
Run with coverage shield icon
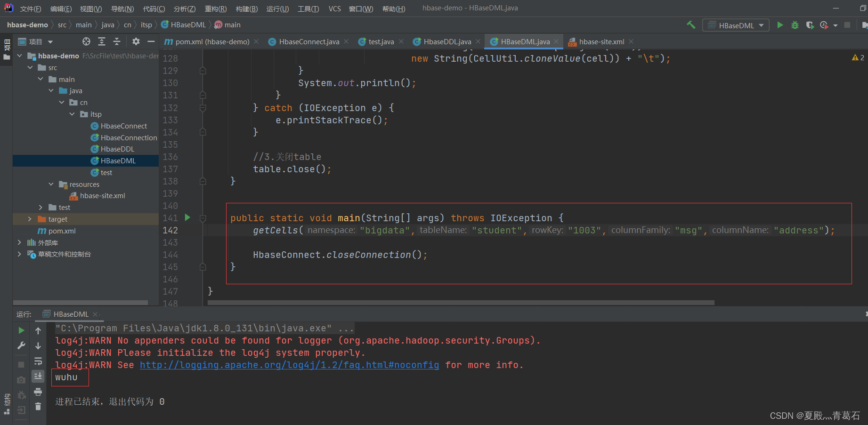click(810, 25)
